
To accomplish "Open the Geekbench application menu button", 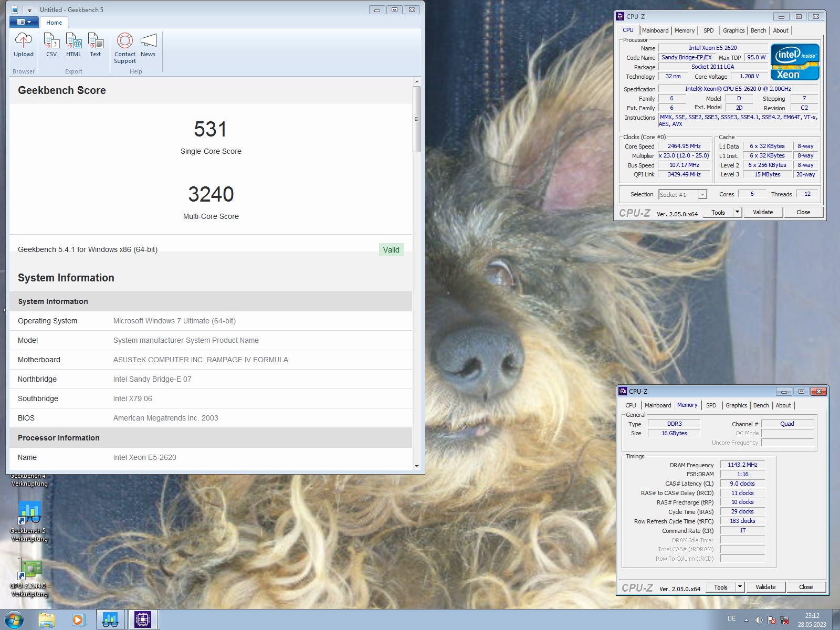I will click(24, 22).
